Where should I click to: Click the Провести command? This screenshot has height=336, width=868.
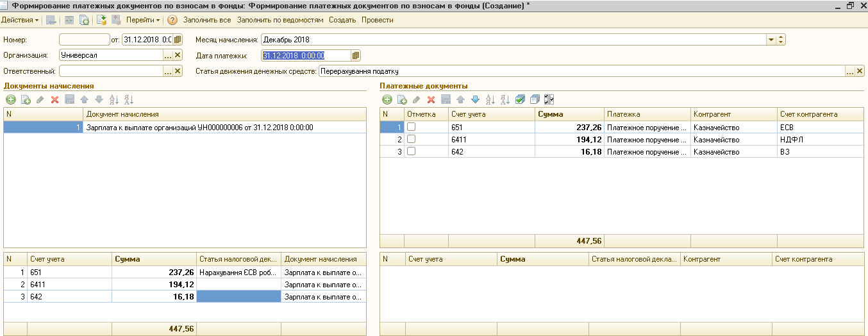(x=378, y=20)
